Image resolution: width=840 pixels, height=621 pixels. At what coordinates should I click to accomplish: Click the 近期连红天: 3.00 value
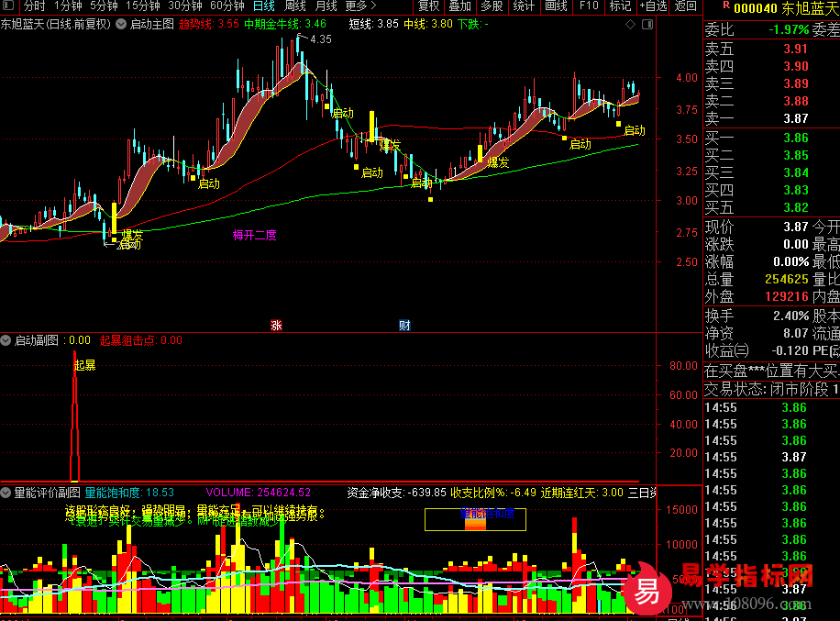(581, 493)
